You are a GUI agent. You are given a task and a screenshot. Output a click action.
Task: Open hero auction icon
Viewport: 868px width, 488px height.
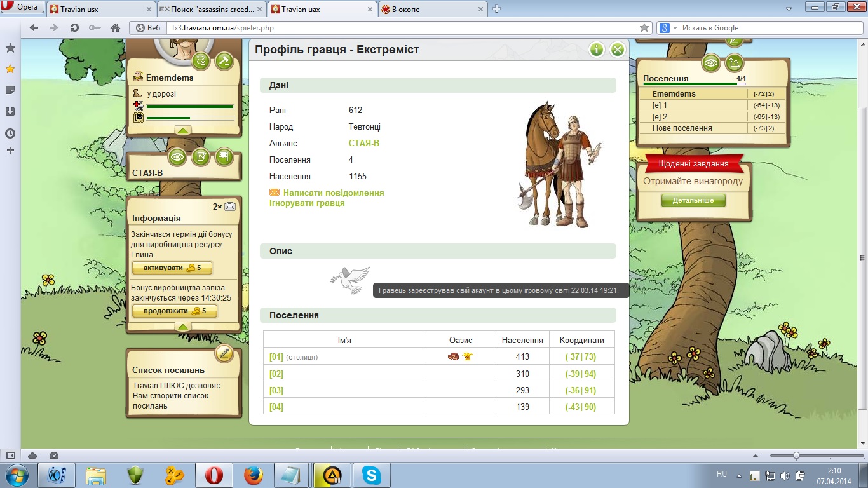click(x=224, y=61)
